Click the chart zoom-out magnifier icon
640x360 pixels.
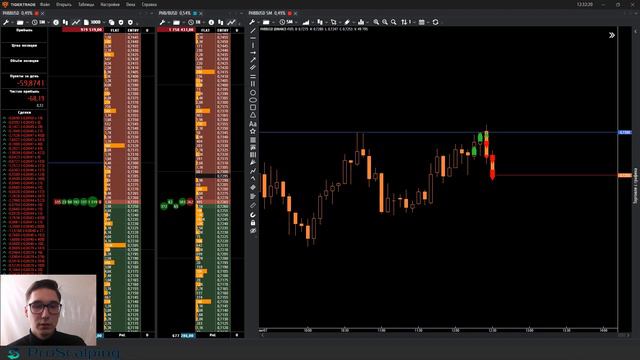pos(384,22)
